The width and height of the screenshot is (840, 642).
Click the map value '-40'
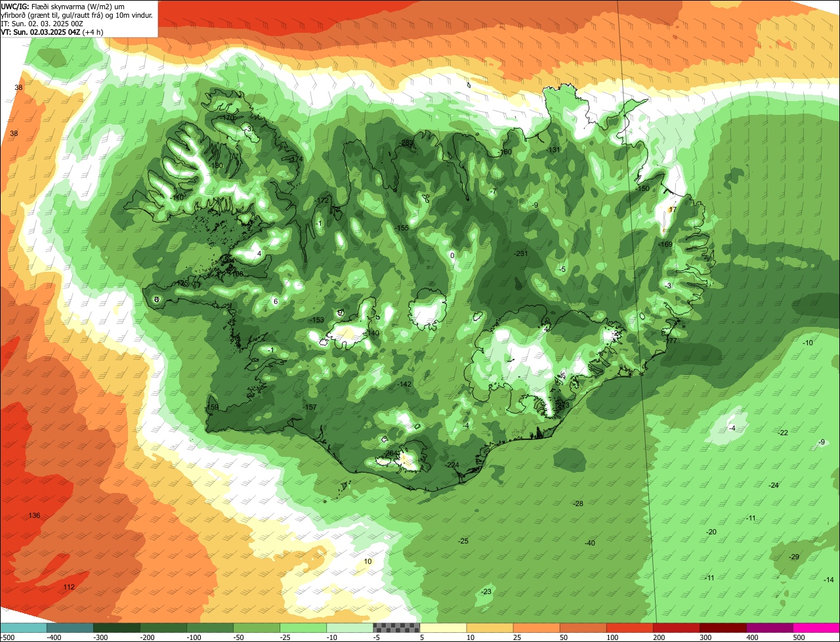click(x=590, y=543)
